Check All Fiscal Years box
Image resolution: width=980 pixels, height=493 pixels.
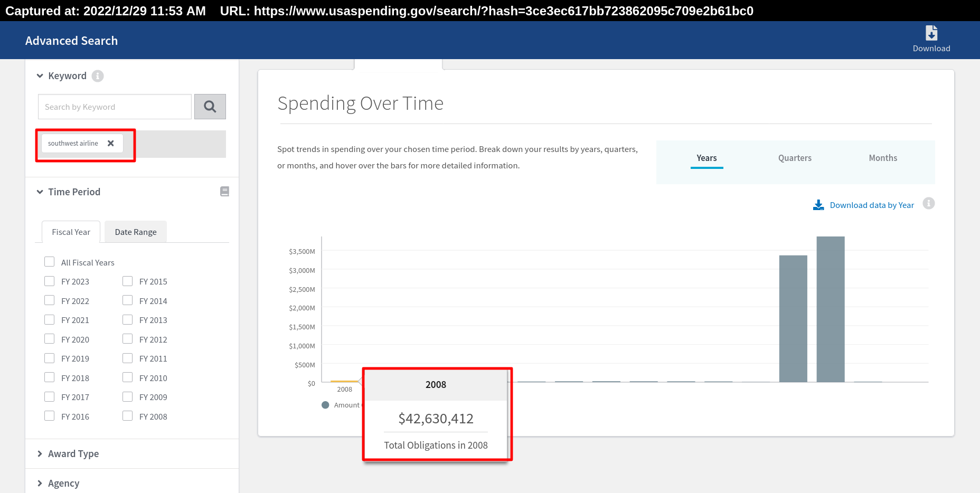(50, 262)
